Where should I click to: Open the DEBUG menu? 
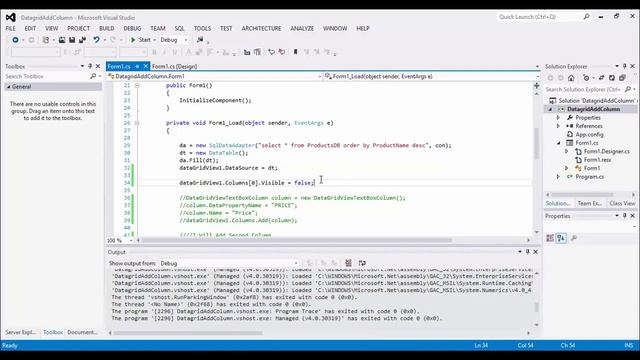(x=132, y=29)
